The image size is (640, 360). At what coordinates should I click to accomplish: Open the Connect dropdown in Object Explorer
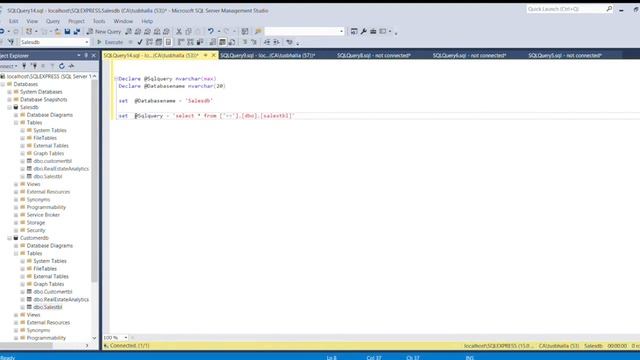[8, 66]
